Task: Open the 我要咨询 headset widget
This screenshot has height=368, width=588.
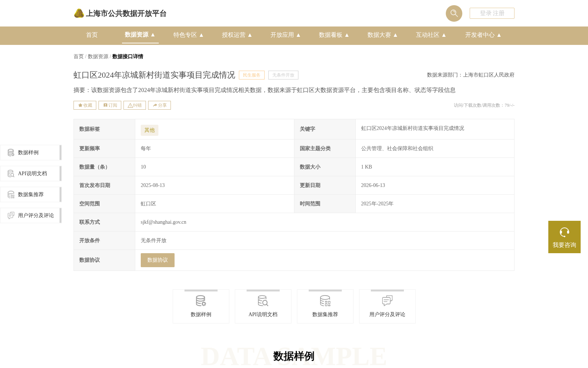Action: click(564, 237)
